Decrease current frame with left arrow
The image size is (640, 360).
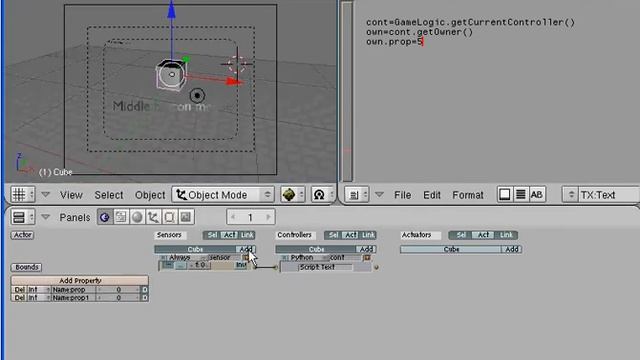coord(233,217)
